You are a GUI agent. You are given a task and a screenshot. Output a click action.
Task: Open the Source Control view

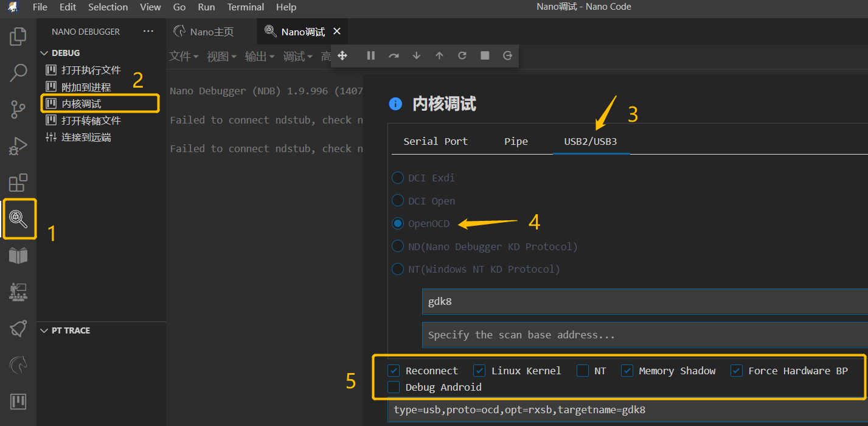[18, 110]
